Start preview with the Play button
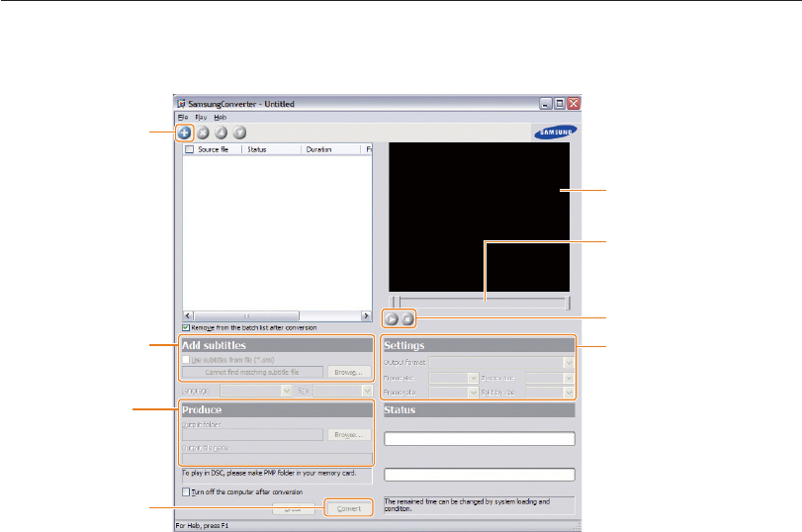This screenshot has height=532, width=802. (x=392, y=319)
